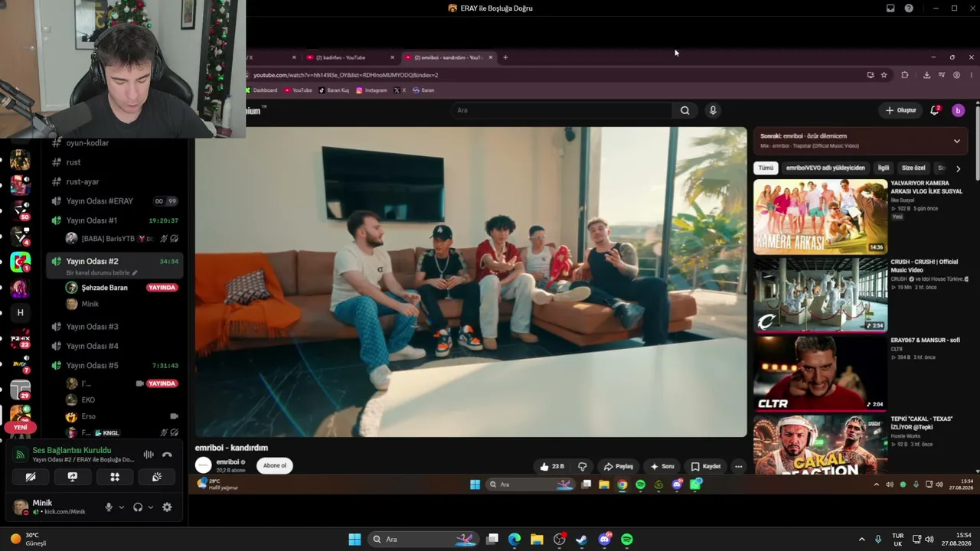The width and height of the screenshot is (980, 551).
Task: Open the video more actions menu
Action: pos(738,466)
